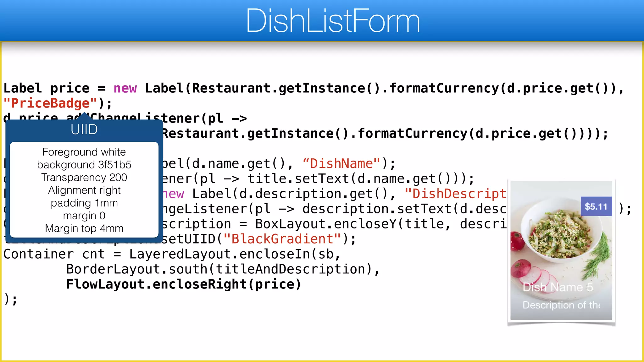The width and height of the screenshot is (644, 362).
Task: Select 'background 3f51b5' line
Action: coord(84,165)
